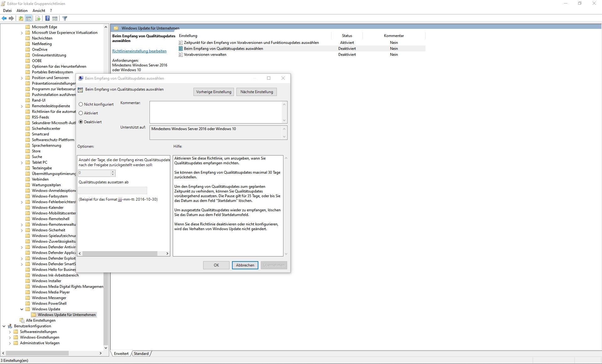Screen dimensions: 602x364
Task: Click the Administrative Vorlagen folder icon
Action: (16, 343)
